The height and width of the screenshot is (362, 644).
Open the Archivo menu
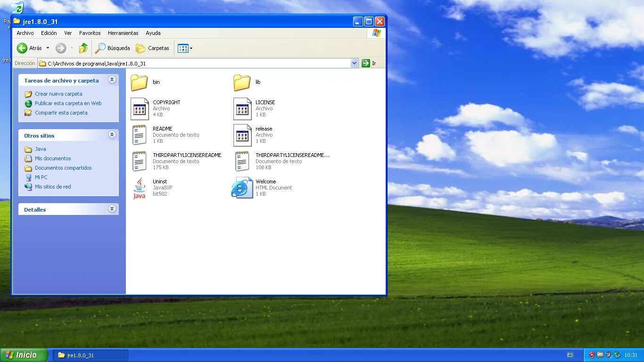click(x=25, y=33)
